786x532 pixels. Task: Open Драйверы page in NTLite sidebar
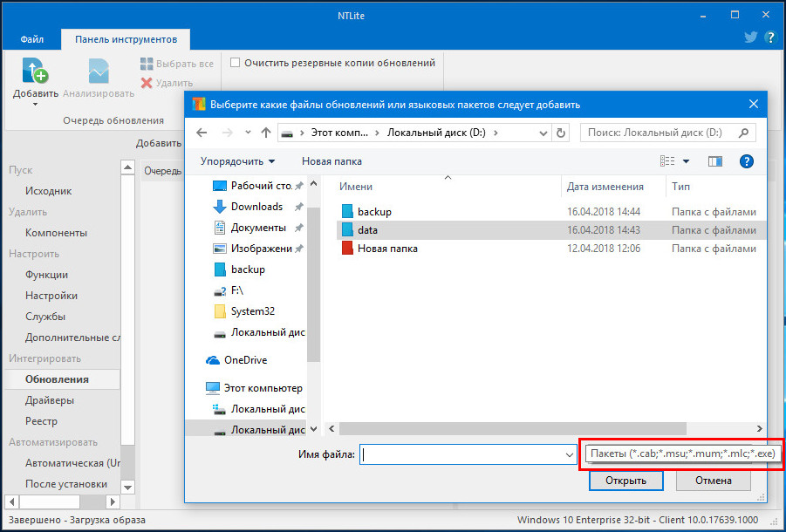point(50,400)
